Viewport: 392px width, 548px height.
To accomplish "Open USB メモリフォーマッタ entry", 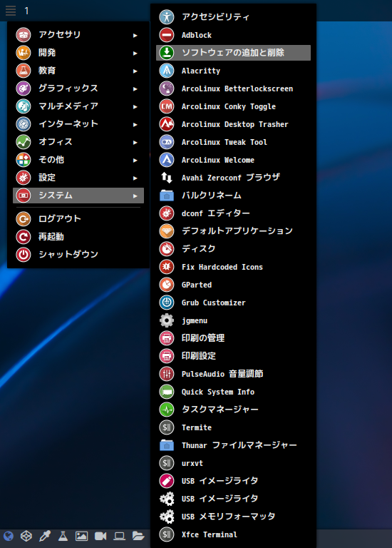I will pyautogui.click(x=233, y=516).
